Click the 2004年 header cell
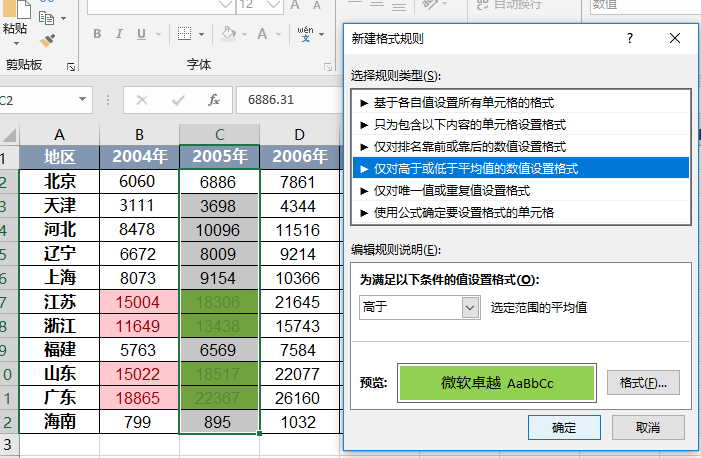 point(139,157)
